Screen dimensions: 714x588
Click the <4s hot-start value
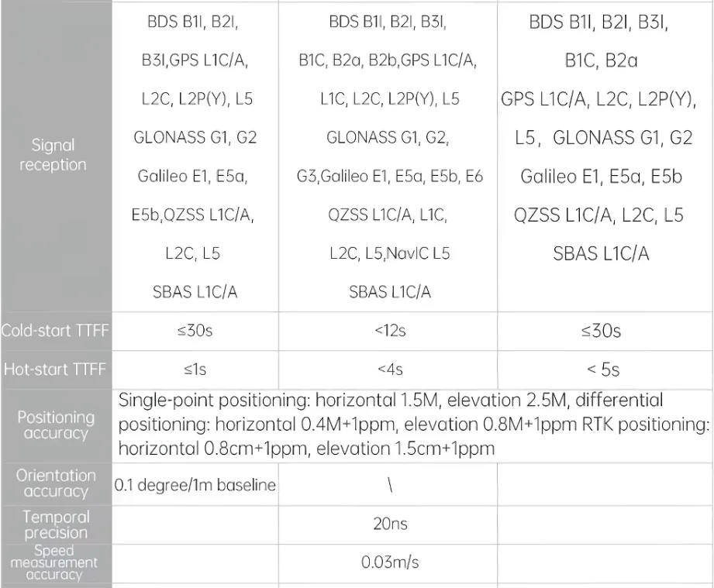(390, 369)
